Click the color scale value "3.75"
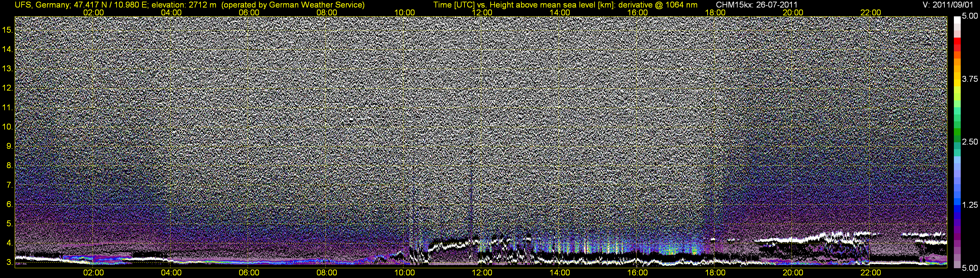Screen dimensions: 980x278 [970, 79]
